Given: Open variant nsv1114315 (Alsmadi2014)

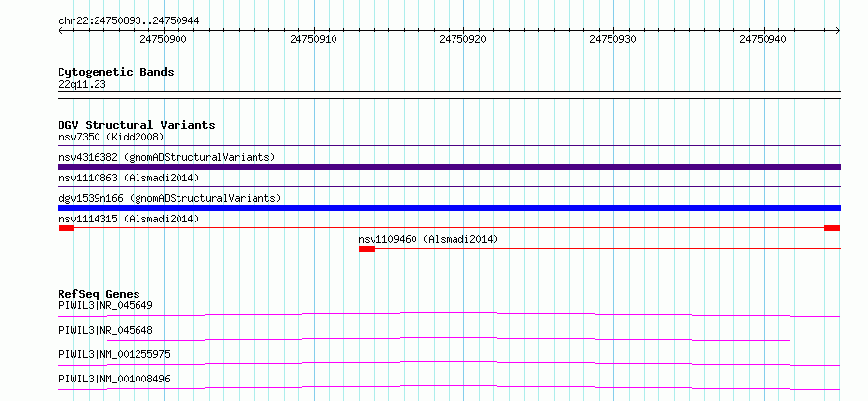Looking at the screenshot, I should pos(129,219).
